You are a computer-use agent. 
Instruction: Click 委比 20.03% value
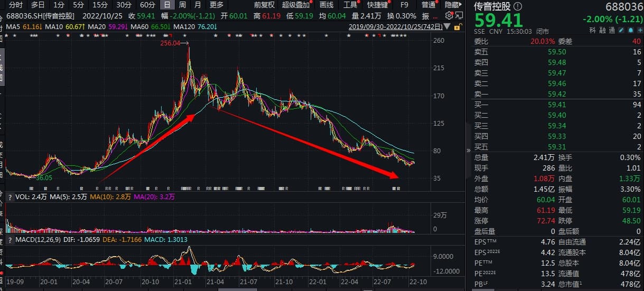[x=544, y=41]
